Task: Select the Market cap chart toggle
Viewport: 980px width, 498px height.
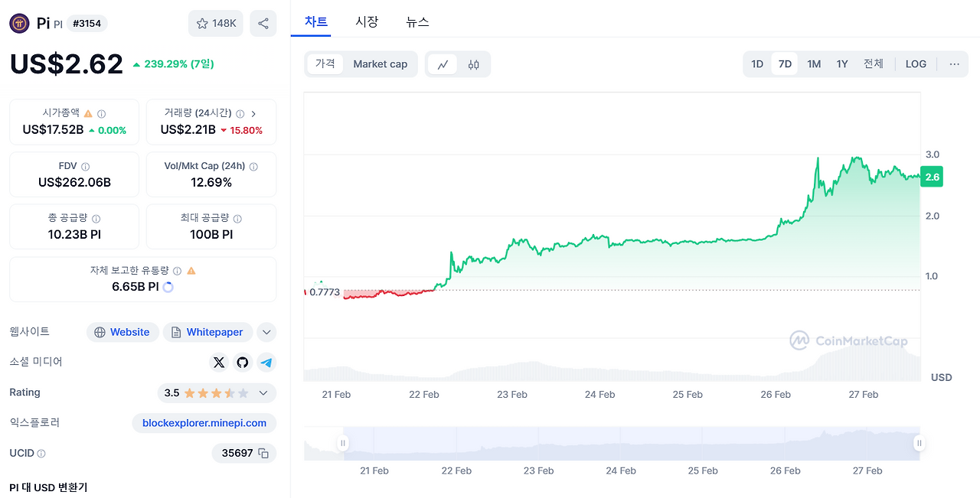Action: pyautogui.click(x=380, y=64)
